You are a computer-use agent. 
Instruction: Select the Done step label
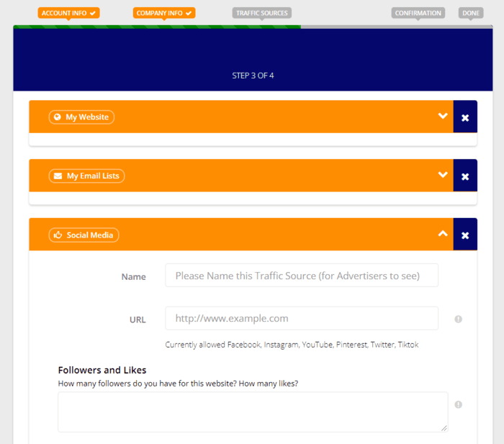(472, 13)
